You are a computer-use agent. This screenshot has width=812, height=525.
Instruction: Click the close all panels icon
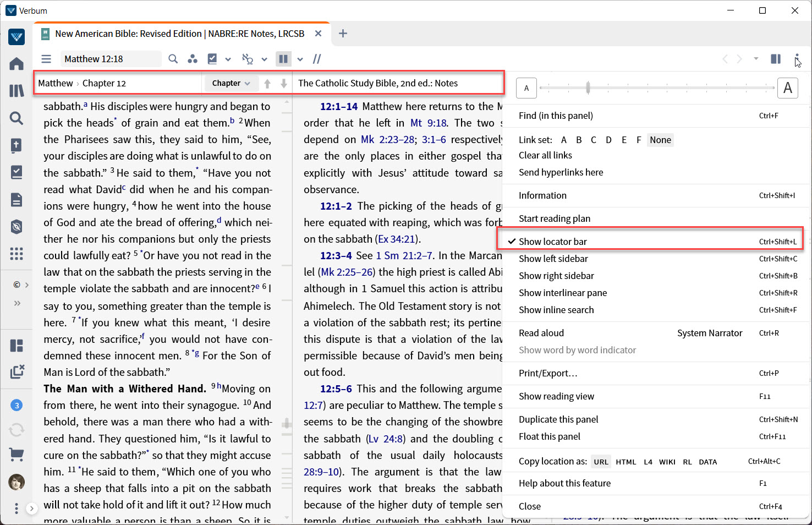pos(17,371)
